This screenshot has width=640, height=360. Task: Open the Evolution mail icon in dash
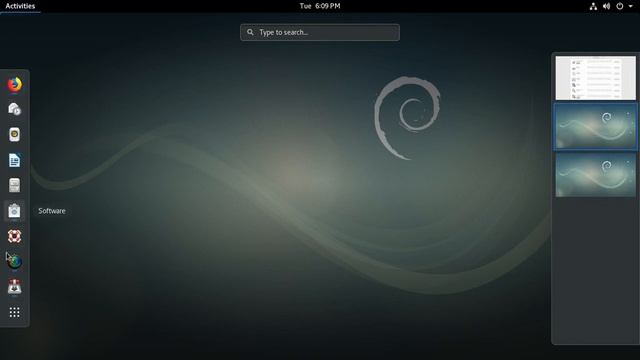click(x=15, y=109)
